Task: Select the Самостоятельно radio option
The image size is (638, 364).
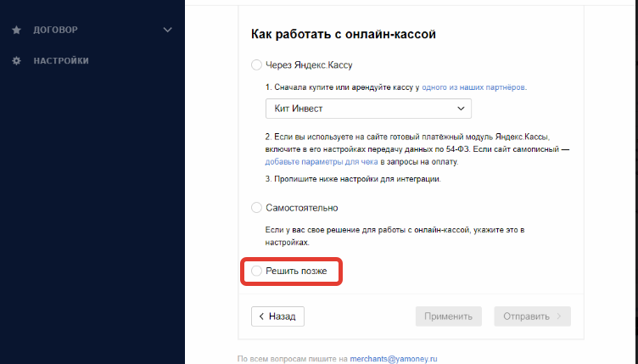Action: coord(256,207)
